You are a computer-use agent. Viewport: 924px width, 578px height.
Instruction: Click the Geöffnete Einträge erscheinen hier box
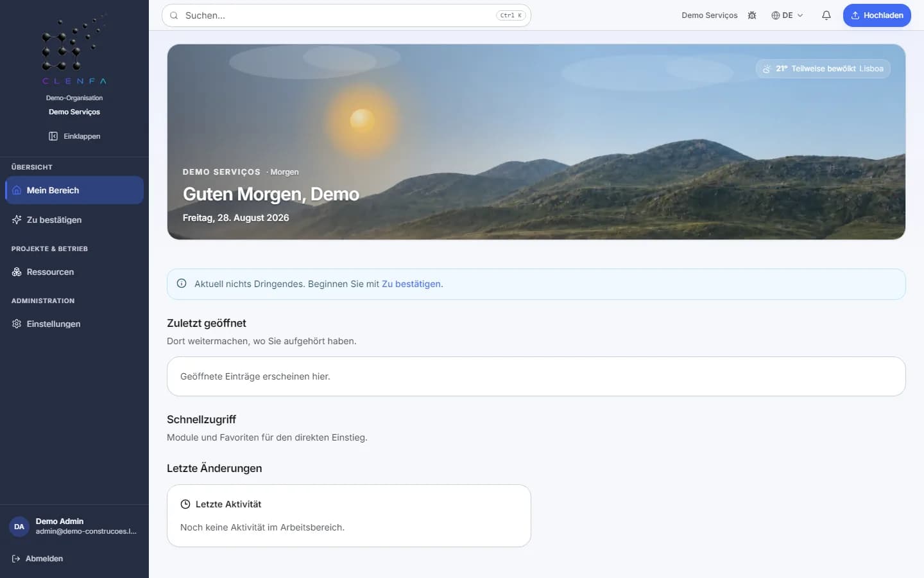point(536,376)
